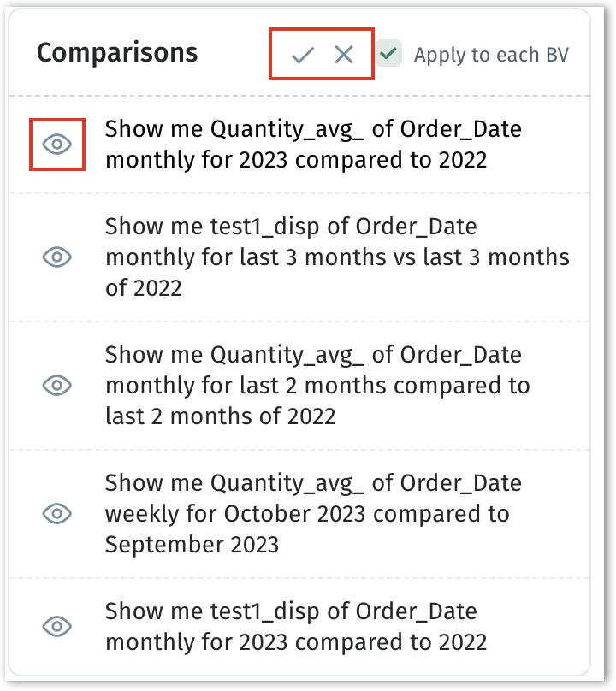Pick the 'weekly for October 2023' comparison text
The height and width of the screenshot is (691, 616).
[313, 513]
